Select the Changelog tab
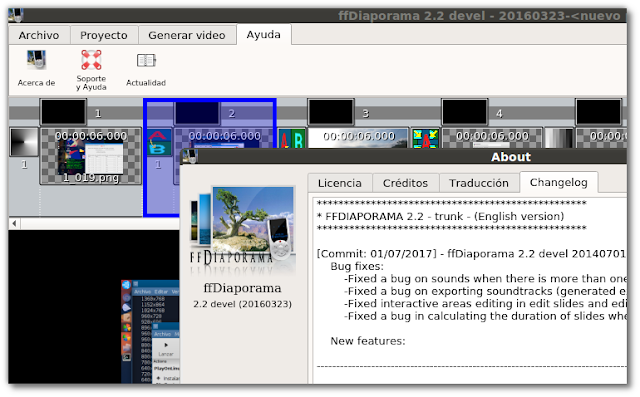This screenshot has height=397, width=640. [x=558, y=182]
